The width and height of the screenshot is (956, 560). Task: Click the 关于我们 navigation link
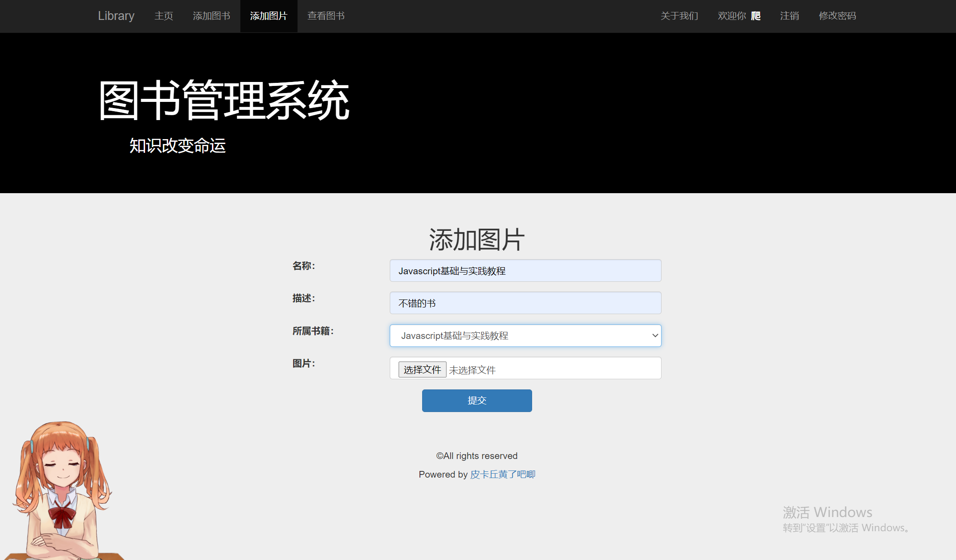pyautogui.click(x=679, y=16)
